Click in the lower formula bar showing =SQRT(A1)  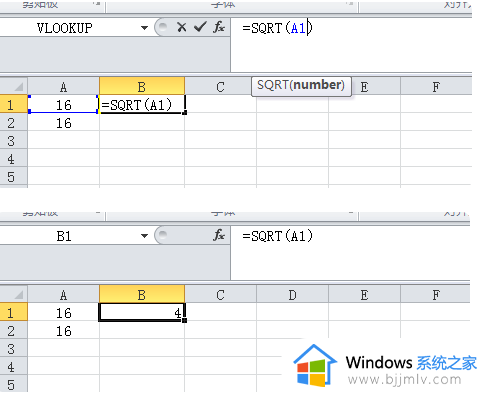pyautogui.click(x=277, y=236)
